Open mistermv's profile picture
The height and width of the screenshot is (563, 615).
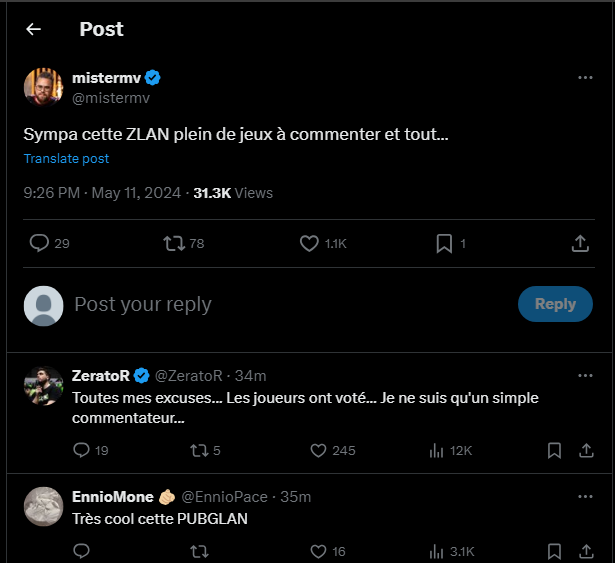43,86
